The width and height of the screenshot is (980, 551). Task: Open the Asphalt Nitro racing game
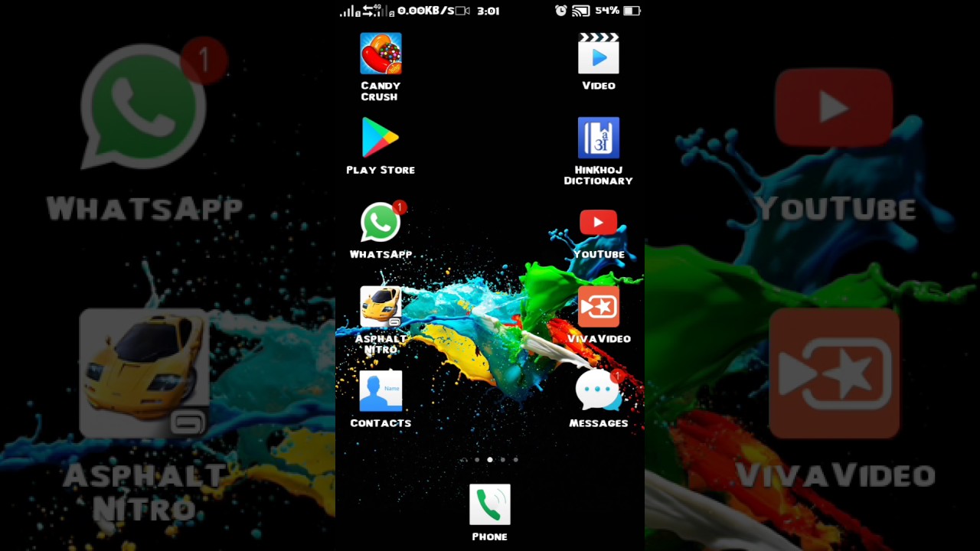click(x=381, y=306)
